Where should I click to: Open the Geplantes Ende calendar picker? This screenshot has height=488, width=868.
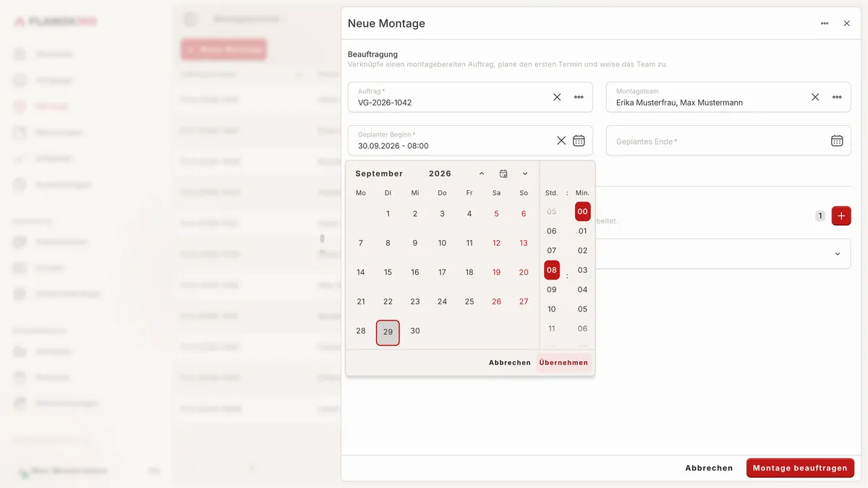837,140
